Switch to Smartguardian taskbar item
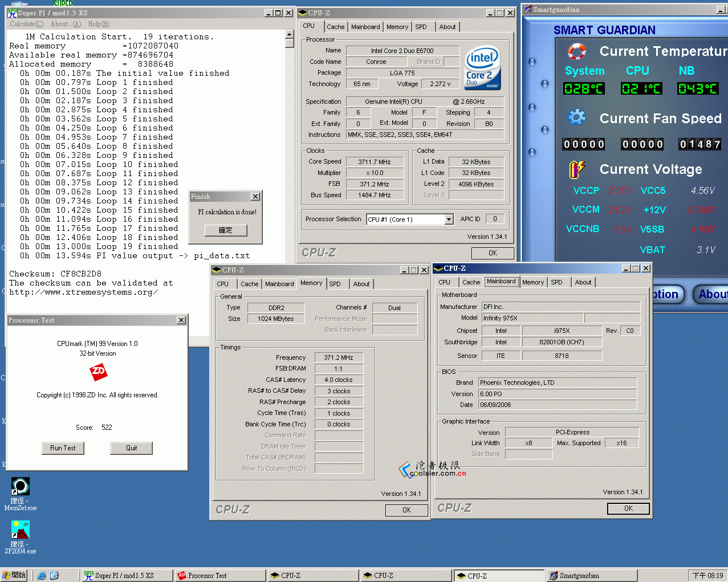 [592, 576]
